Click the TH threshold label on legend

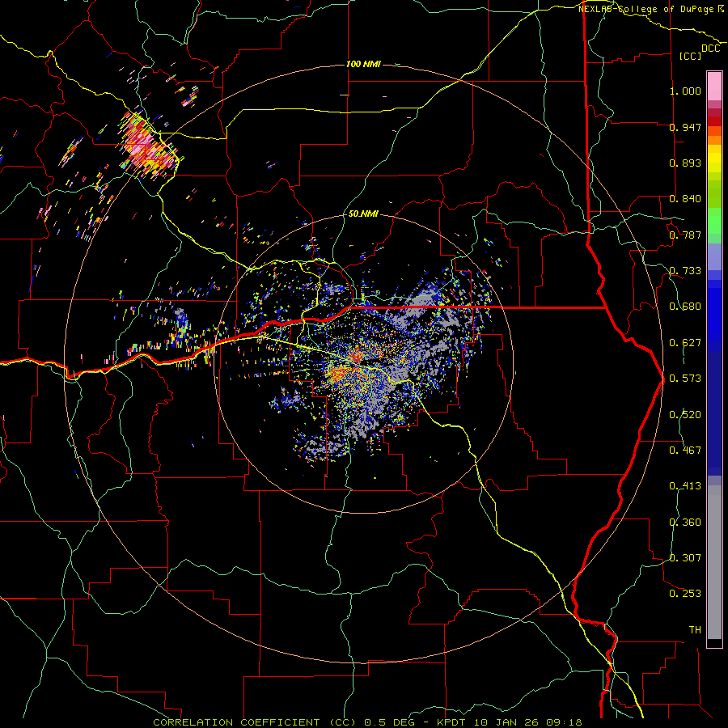coord(695,630)
